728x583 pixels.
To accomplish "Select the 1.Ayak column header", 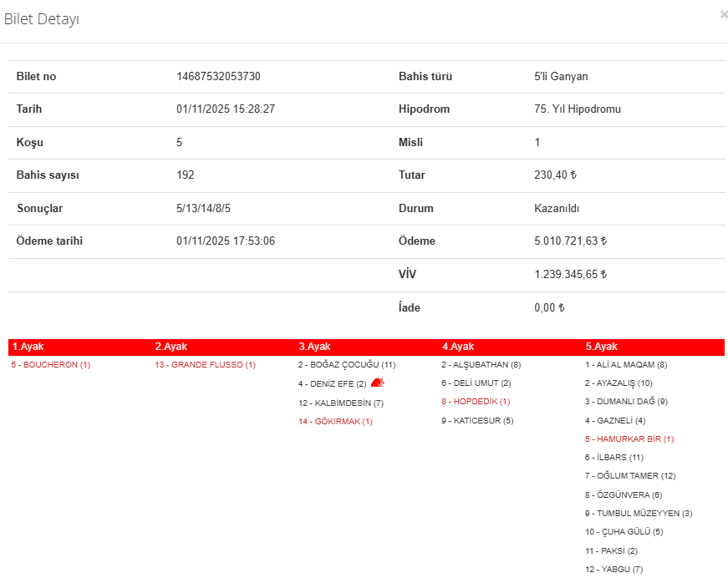I will pos(28,347).
